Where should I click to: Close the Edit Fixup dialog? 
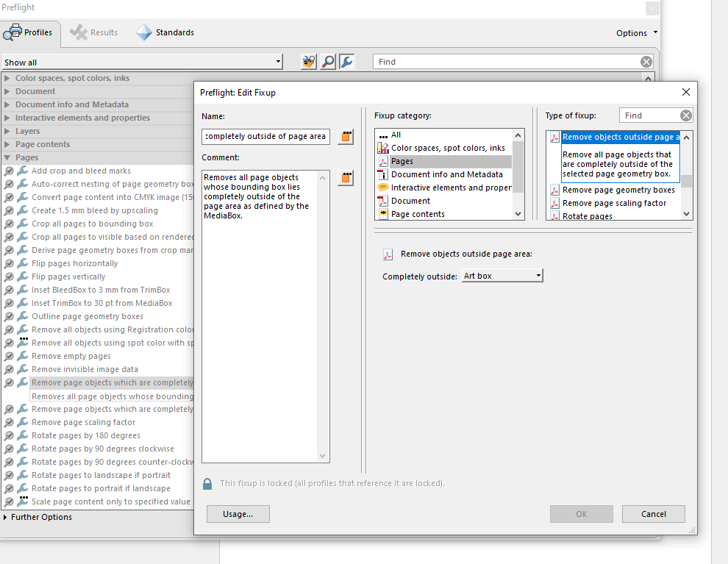click(686, 92)
